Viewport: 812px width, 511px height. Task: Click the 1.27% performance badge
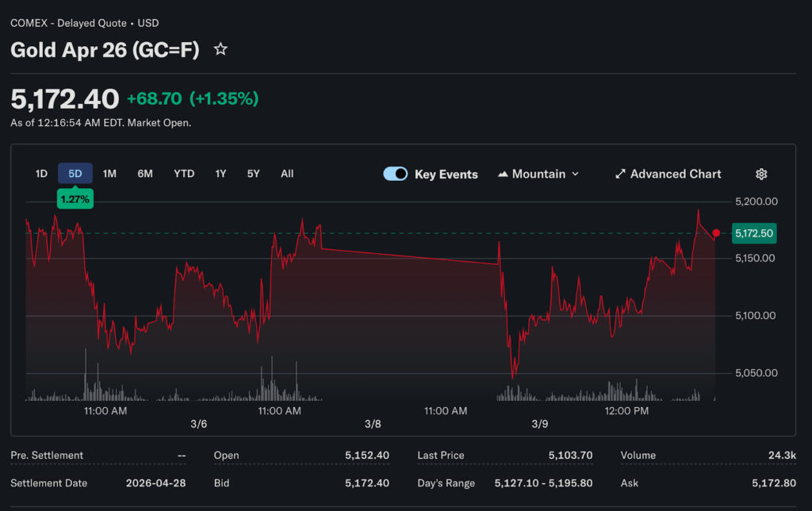tap(75, 199)
